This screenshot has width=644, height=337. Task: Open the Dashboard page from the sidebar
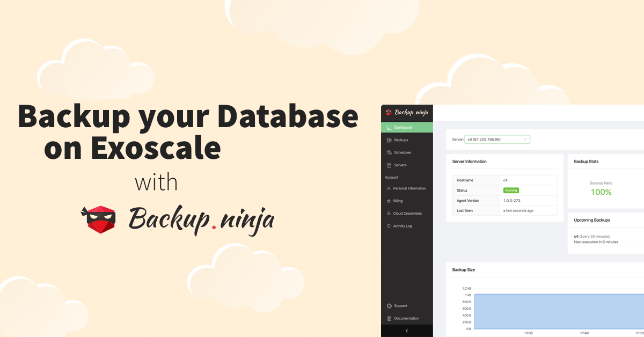(407, 128)
